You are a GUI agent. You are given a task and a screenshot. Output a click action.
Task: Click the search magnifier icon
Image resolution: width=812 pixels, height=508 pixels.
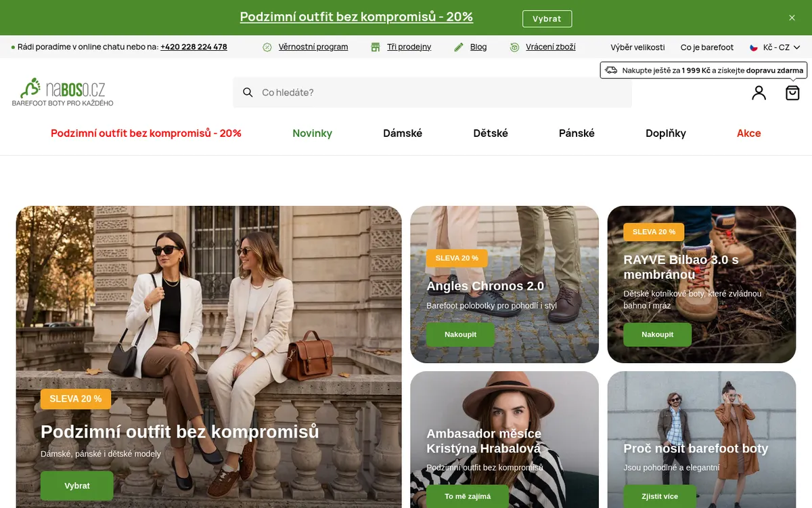click(x=248, y=92)
